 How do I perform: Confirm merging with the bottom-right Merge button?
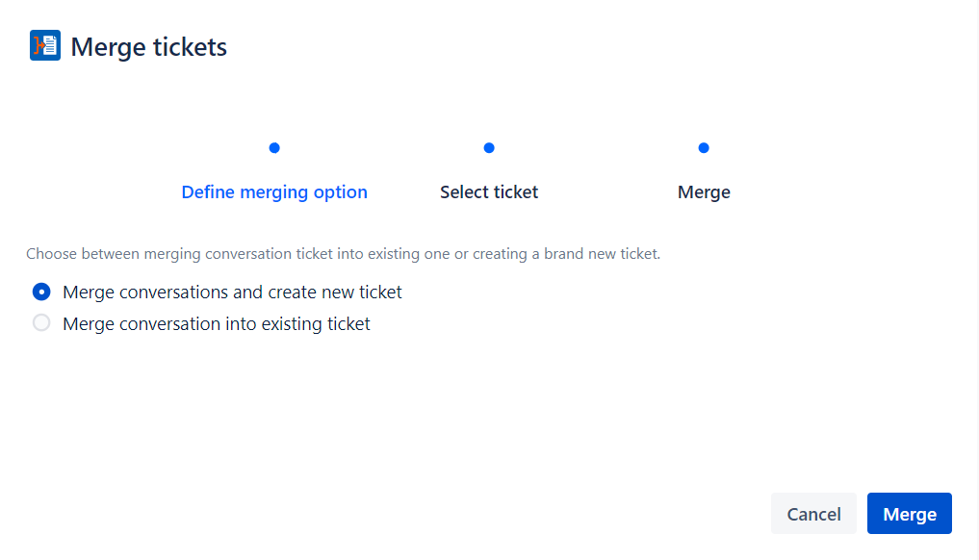tap(909, 514)
